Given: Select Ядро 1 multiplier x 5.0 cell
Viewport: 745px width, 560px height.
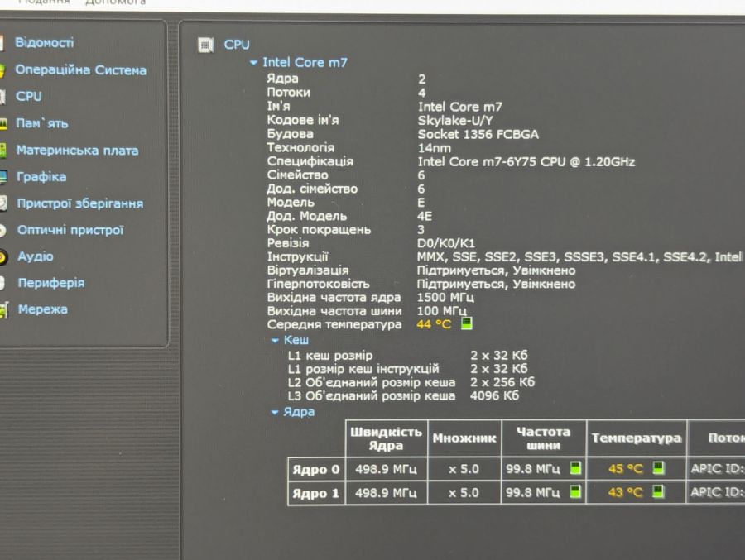Looking at the screenshot, I should 464,492.
